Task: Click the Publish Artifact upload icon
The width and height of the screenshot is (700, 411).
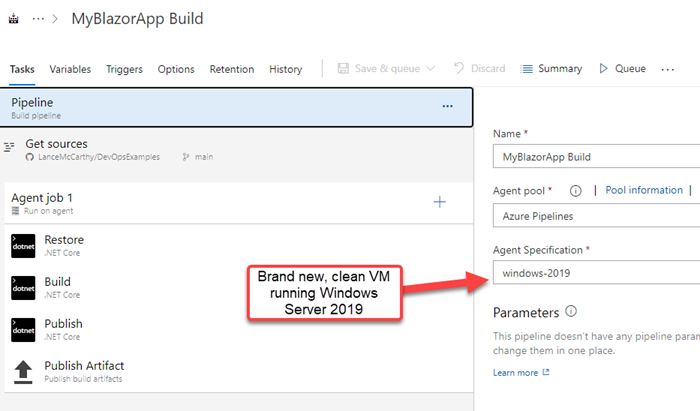Action: [23, 371]
